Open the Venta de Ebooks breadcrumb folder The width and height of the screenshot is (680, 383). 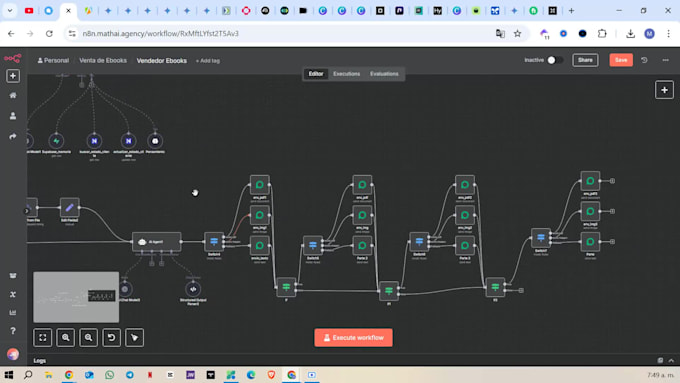[103, 61]
